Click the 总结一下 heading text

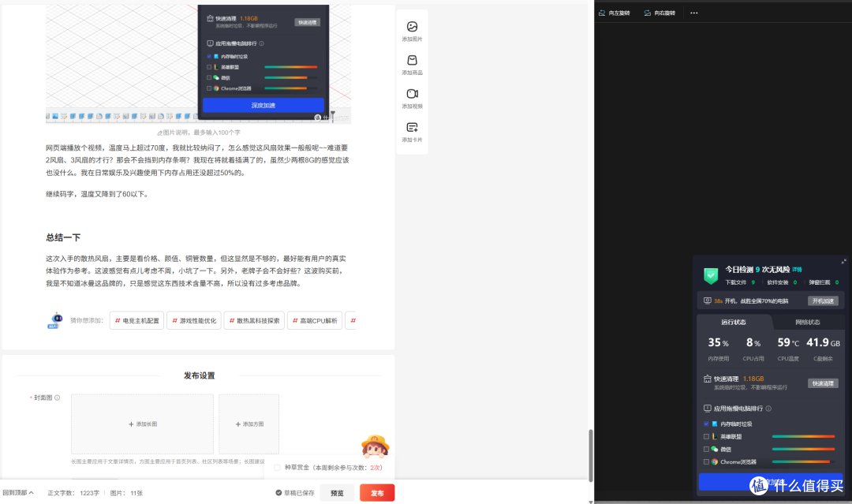click(x=63, y=237)
